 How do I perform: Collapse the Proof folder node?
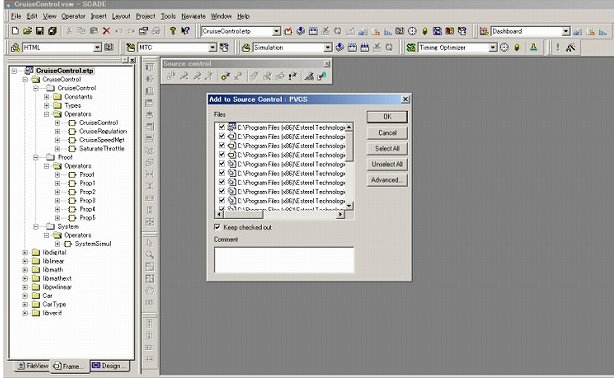36,157
